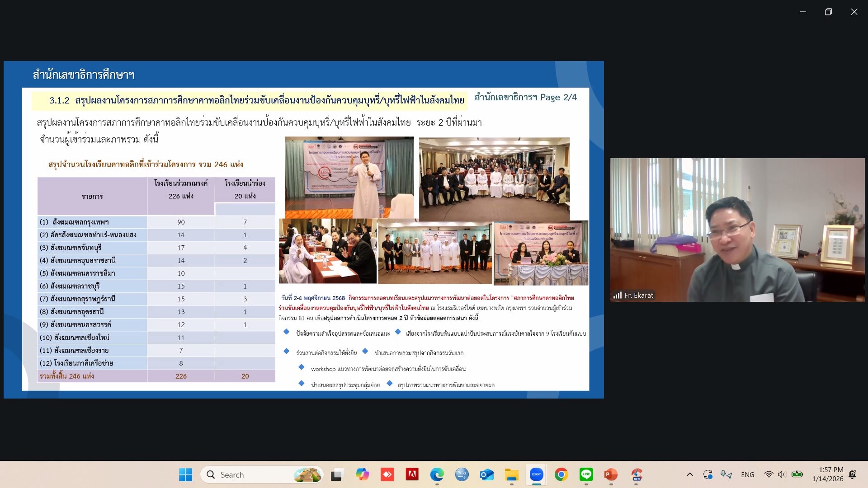Click AnyDesk icon in taskbar
This screenshot has height=488, width=868.
point(387,474)
